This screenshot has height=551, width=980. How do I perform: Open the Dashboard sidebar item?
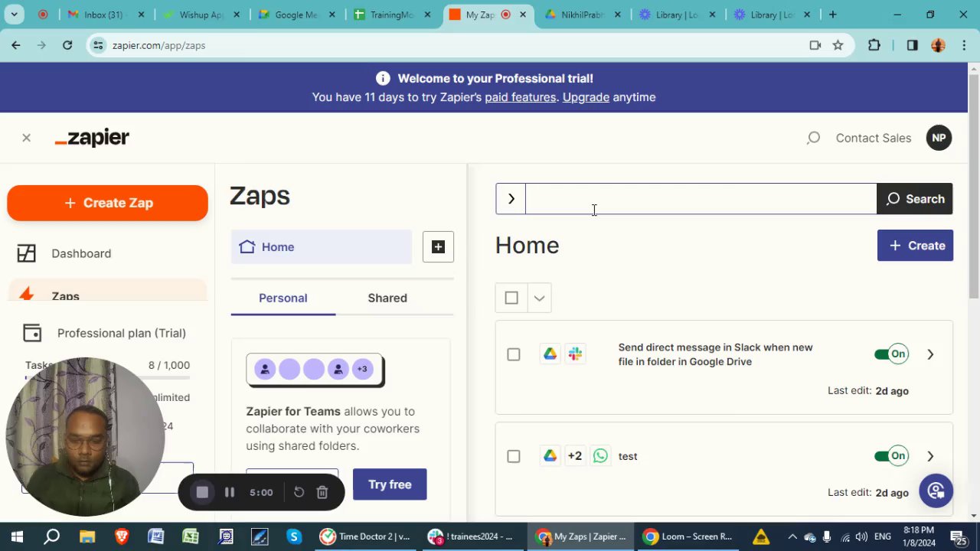[107, 253]
